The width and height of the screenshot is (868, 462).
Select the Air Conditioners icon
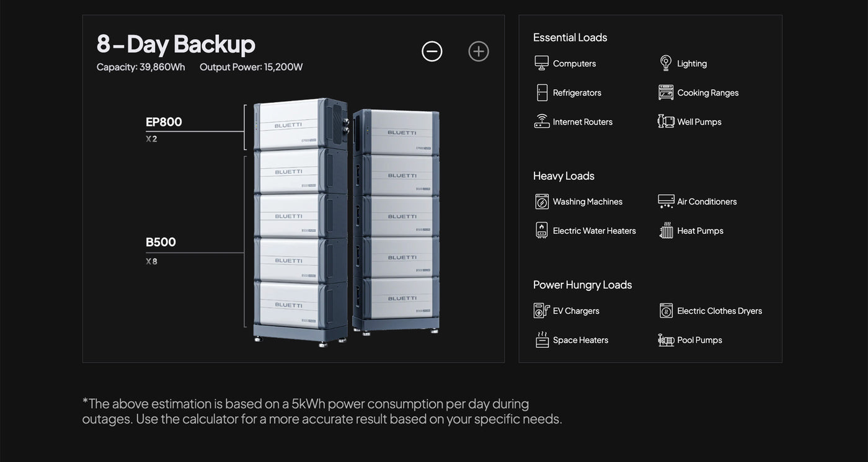coord(666,202)
